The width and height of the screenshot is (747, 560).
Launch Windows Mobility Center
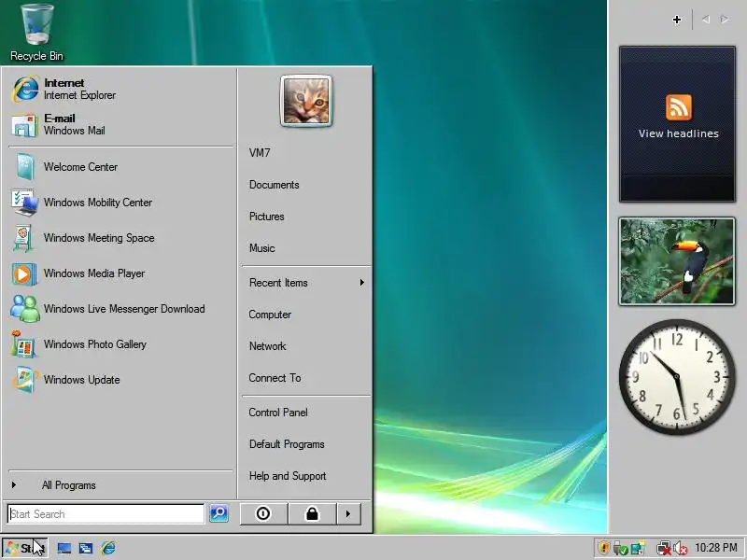click(121, 203)
